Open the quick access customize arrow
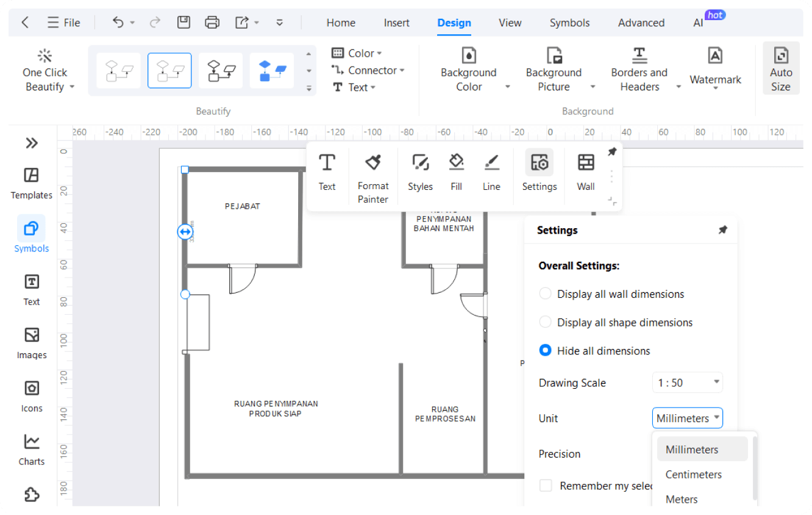This screenshot has width=812, height=515. click(x=280, y=23)
